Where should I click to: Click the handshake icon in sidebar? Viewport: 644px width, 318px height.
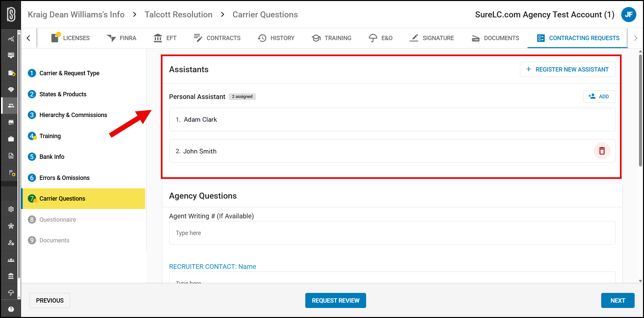click(11, 89)
